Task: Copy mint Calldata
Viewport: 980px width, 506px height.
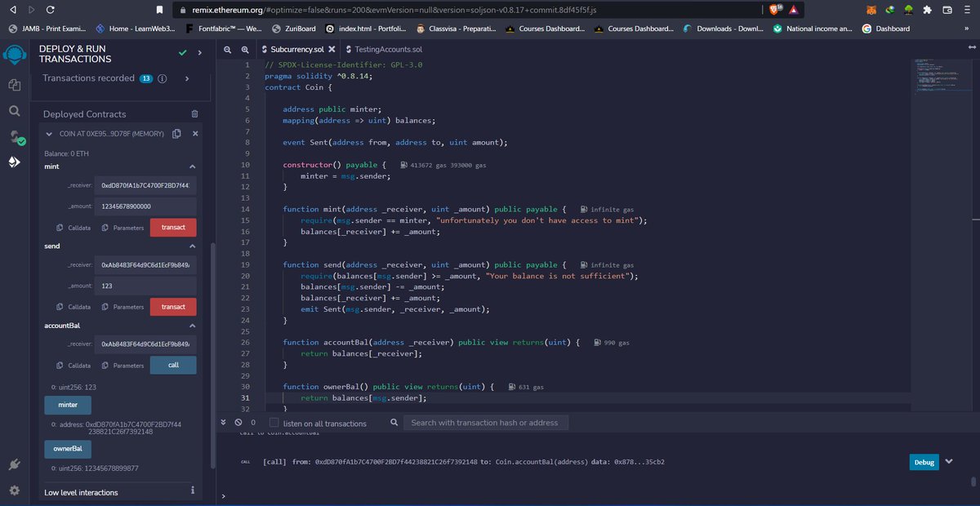Action: 73,228
